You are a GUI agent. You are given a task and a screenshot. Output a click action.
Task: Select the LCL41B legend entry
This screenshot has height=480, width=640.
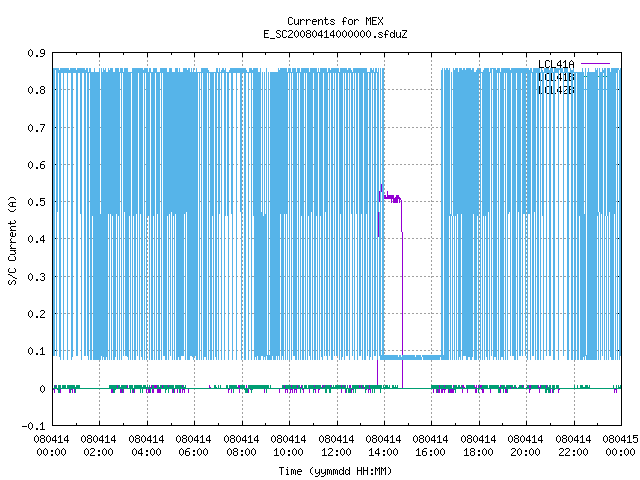click(x=556, y=77)
